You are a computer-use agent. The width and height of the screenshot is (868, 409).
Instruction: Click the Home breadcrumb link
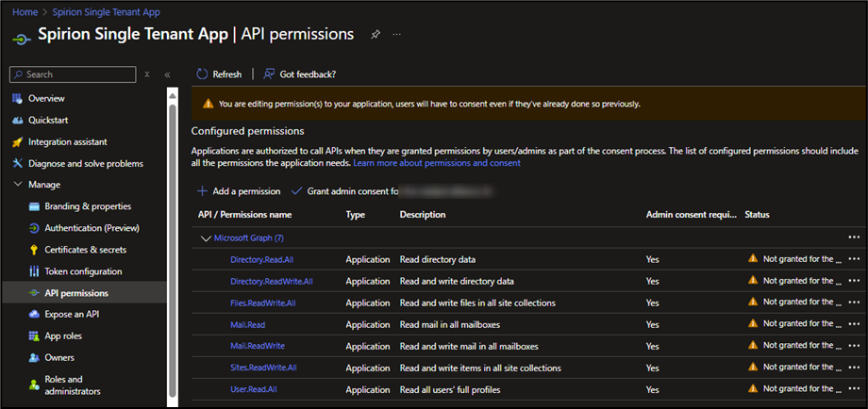tap(25, 10)
